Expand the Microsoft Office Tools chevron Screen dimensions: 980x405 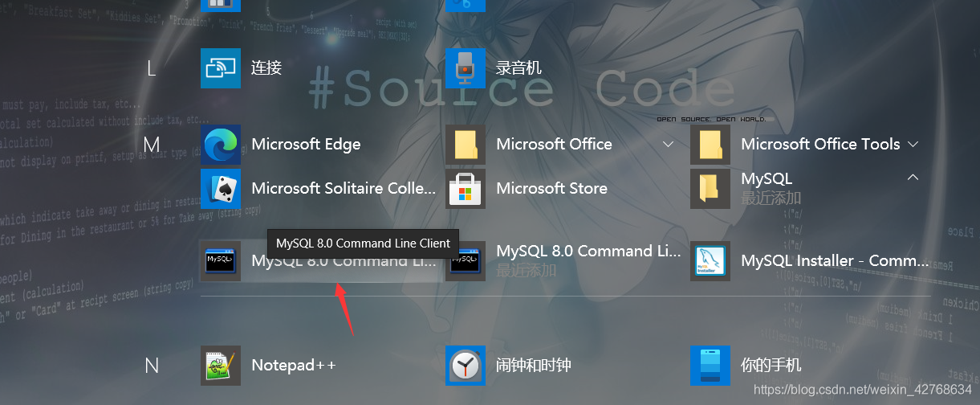click(x=913, y=145)
